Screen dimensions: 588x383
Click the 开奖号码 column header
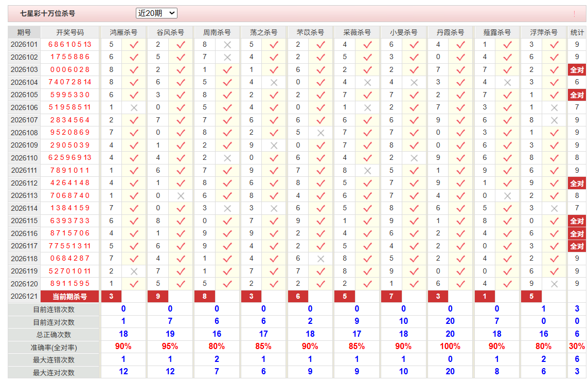(x=70, y=32)
